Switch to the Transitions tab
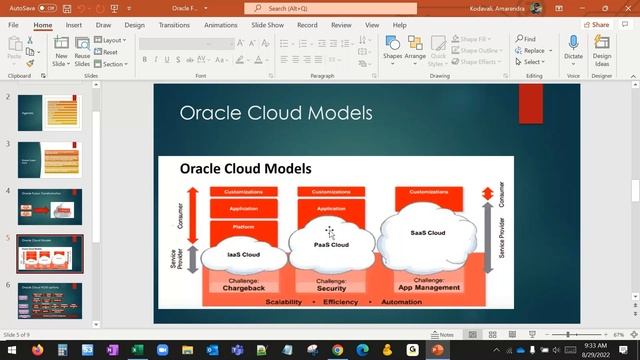The width and height of the screenshot is (640, 360). coord(174,25)
